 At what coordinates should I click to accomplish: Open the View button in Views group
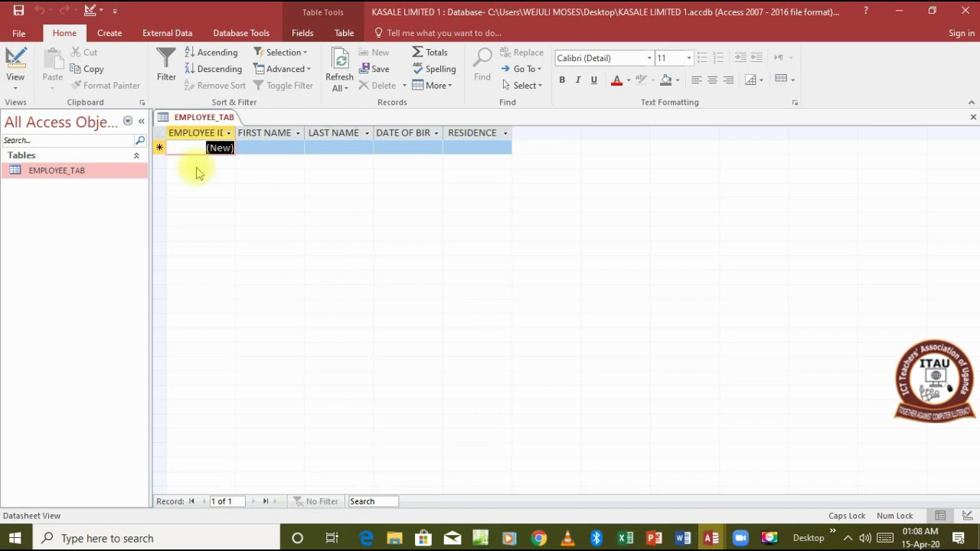(15, 68)
